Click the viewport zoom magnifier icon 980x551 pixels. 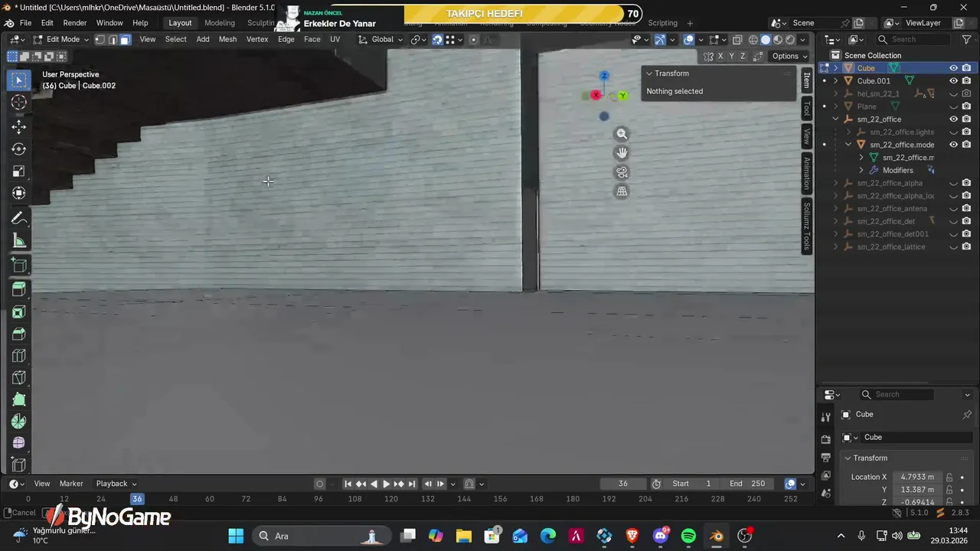click(622, 134)
